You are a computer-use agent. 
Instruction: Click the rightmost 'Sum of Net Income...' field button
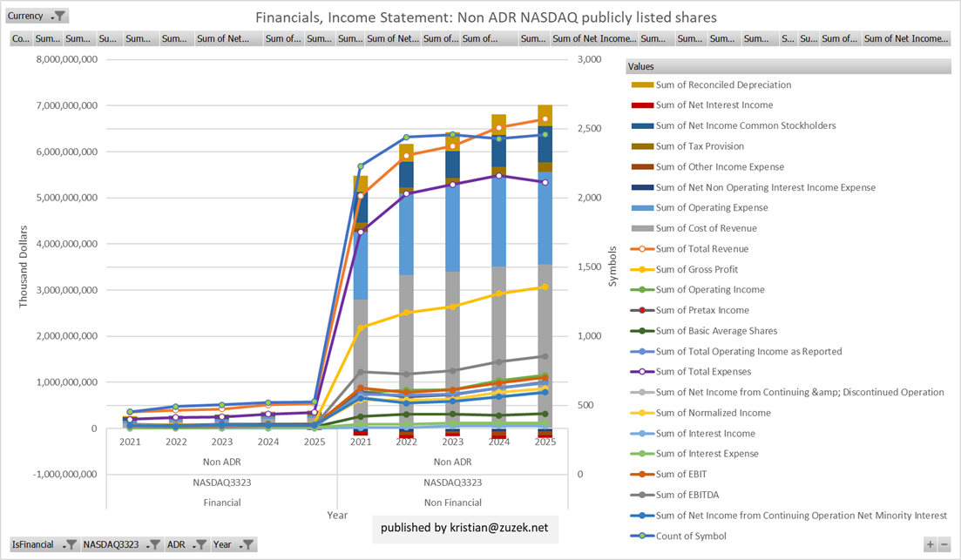pyautogui.click(x=906, y=38)
